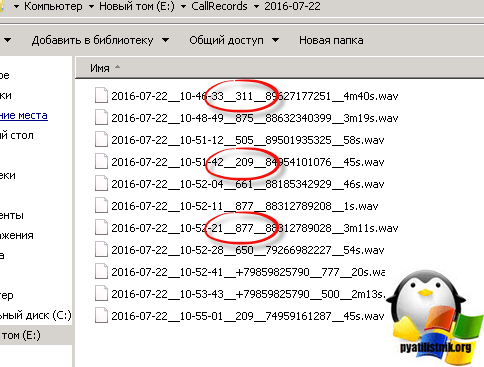Select file name ending 88312789028__3m11s.wav
The width and height of the screenshot is (484, 367).
click(255, 228)
